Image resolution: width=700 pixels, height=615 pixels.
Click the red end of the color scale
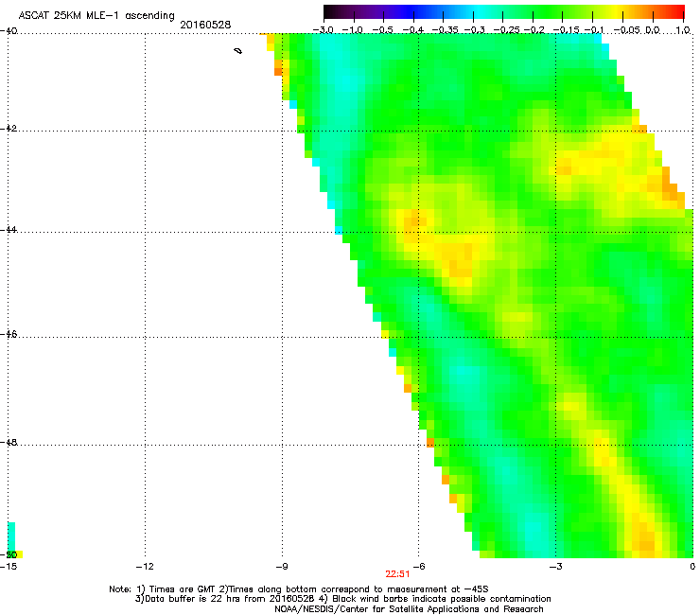[674, 11]
